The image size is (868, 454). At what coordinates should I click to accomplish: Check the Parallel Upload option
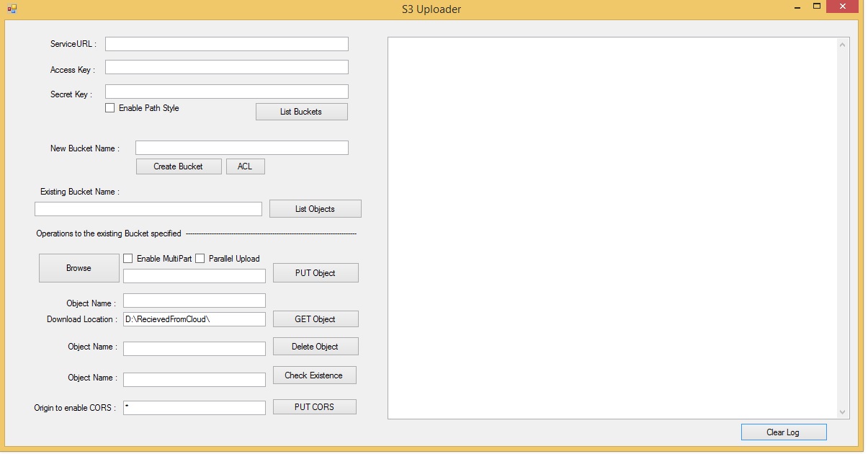pos(200,259)
